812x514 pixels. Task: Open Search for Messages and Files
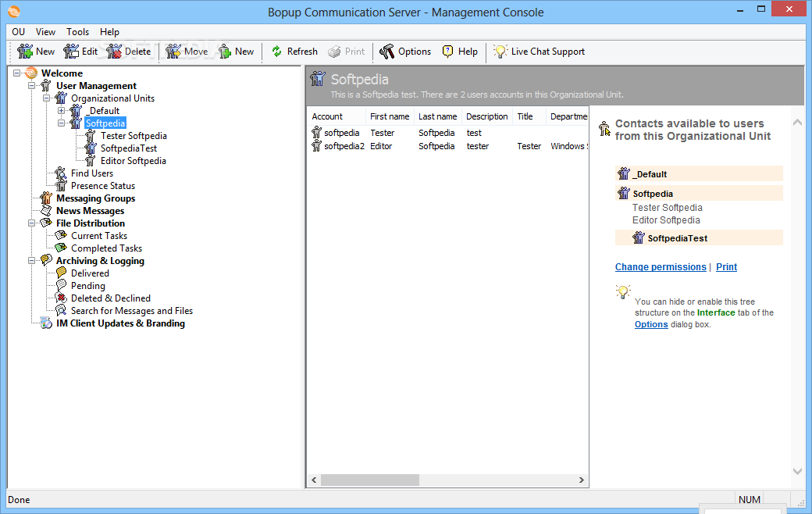[131, 311]
